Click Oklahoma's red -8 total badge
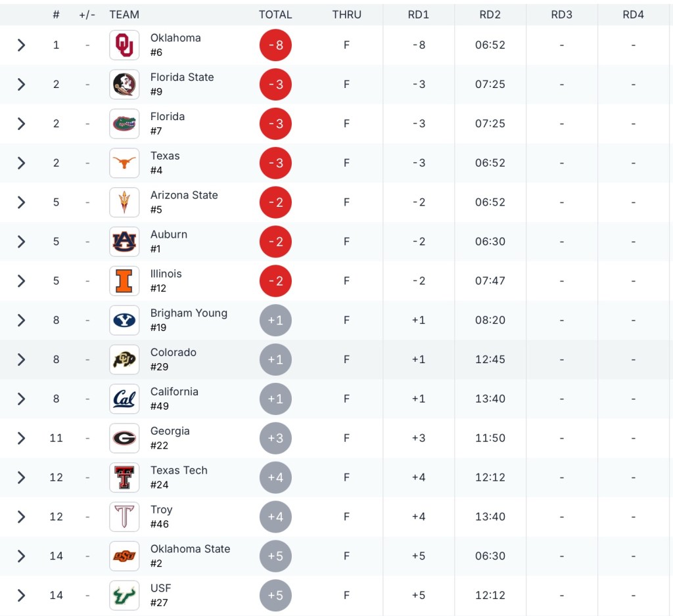673x616 pixels. [x=275, y=45]
